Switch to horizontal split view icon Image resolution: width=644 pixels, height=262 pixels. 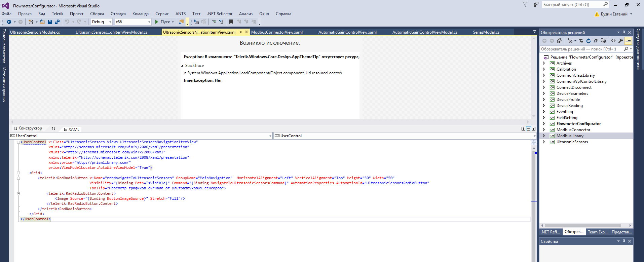point(528,128)
